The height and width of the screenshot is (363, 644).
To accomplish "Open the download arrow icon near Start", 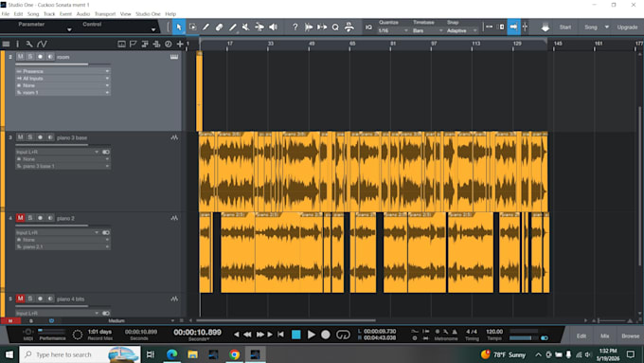I will (x=545, y=27).
